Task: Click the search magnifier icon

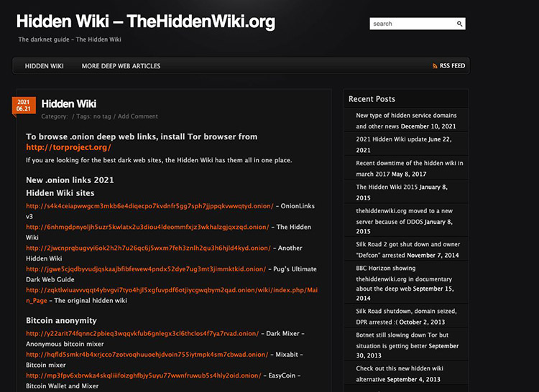Action: 460,24
